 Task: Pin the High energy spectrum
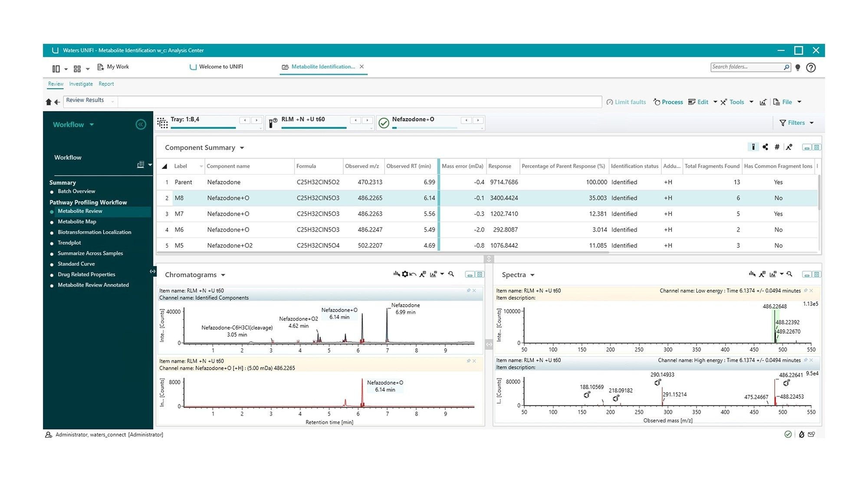tap(806, 360)
